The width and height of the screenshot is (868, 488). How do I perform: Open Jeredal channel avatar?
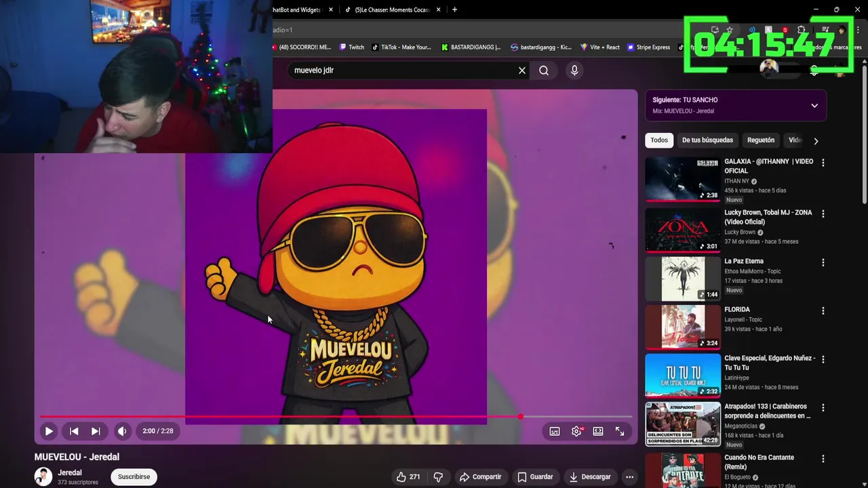pos(43,476)
